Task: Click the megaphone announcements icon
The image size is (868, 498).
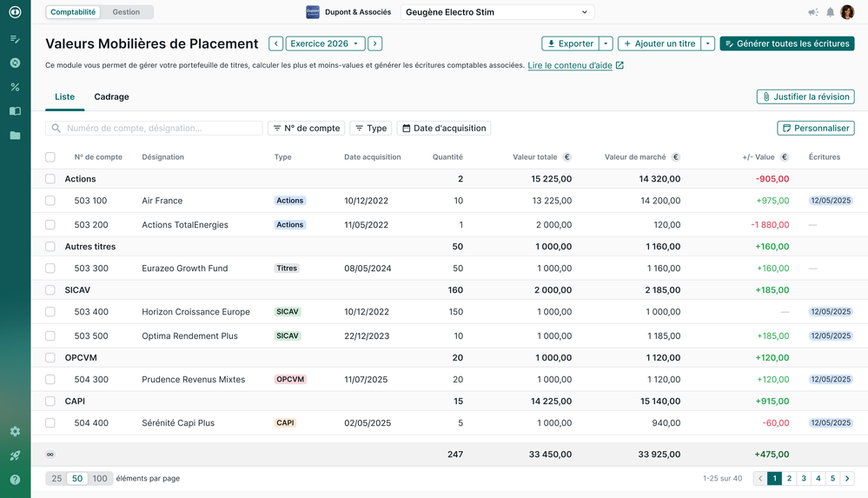Action: 812,12
